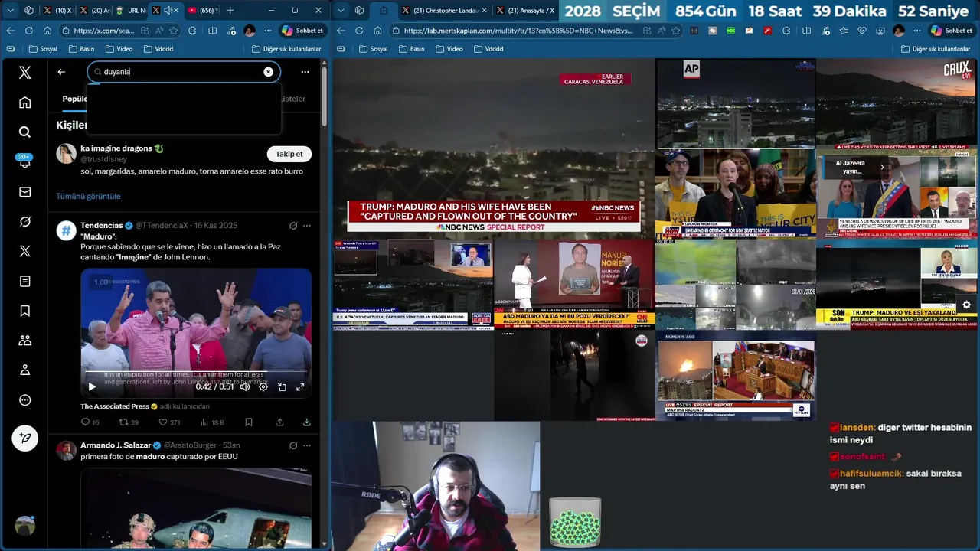Click the round compose post button
Screen dimensions: 980x551
(25, 438)
